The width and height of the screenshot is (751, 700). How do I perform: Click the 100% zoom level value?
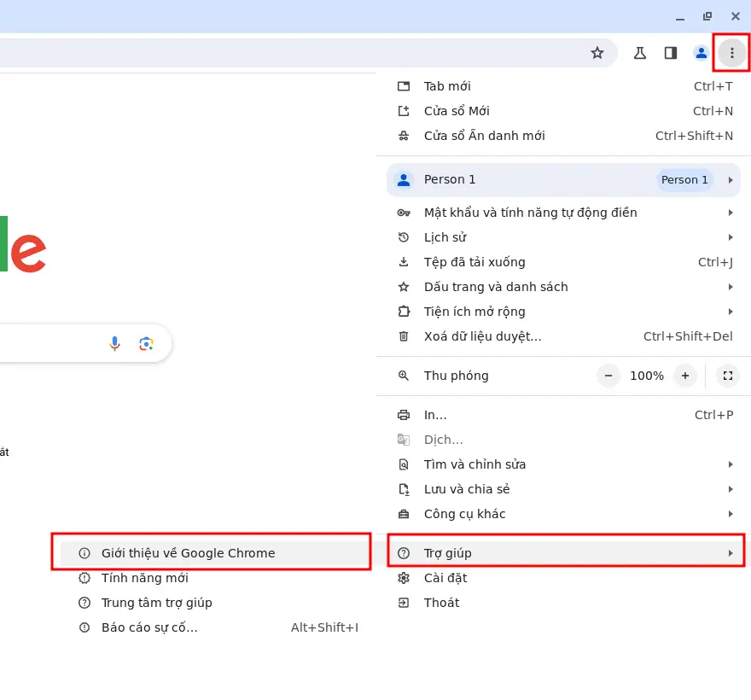[647, 376]
